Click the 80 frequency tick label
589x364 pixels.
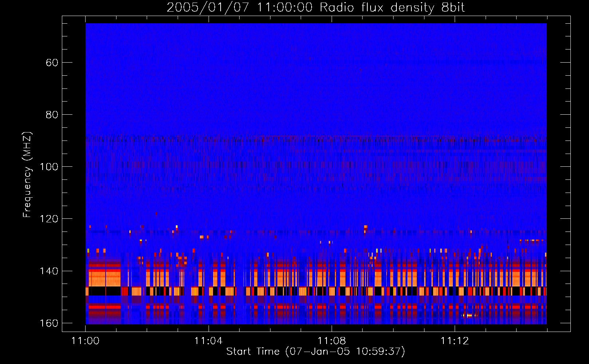coord(52,115)
